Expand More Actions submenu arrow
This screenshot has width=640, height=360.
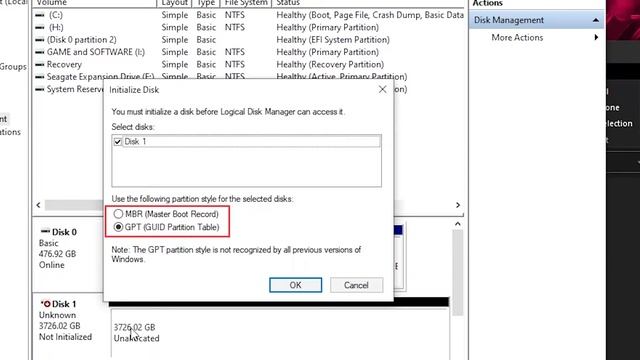tap(596, 38)
